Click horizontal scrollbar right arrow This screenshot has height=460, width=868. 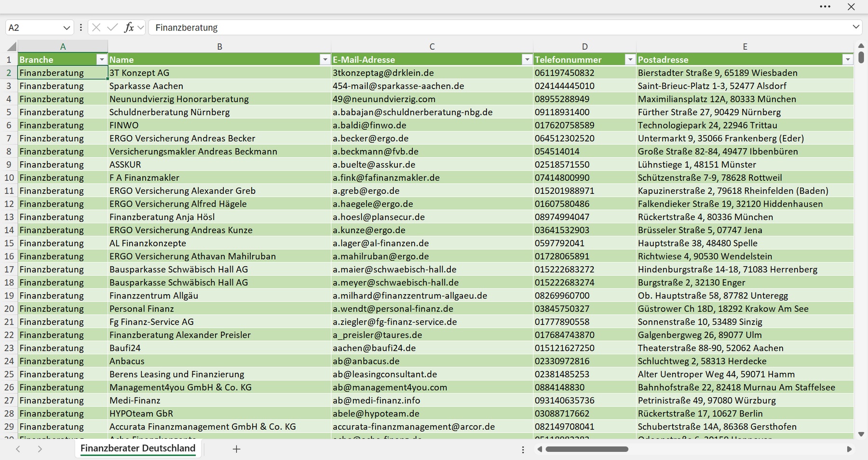849,449
